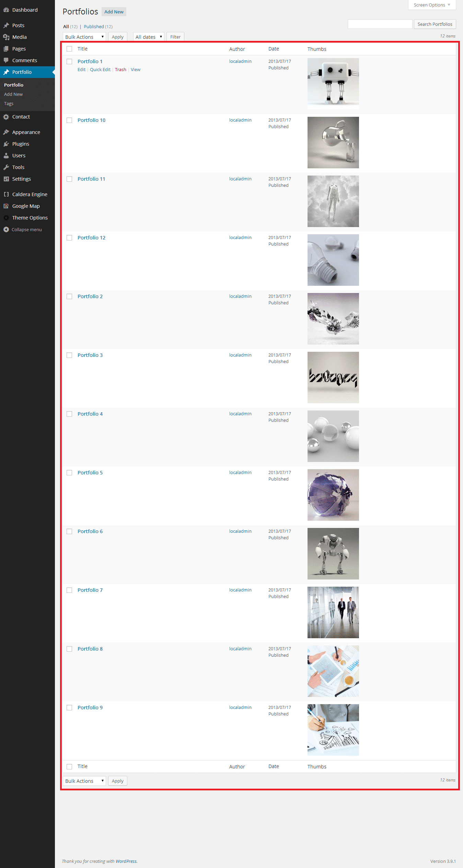Click the top Apply button
Image resolution: width=463 pixels, height=868 pixels.
(x=118, y=37)
